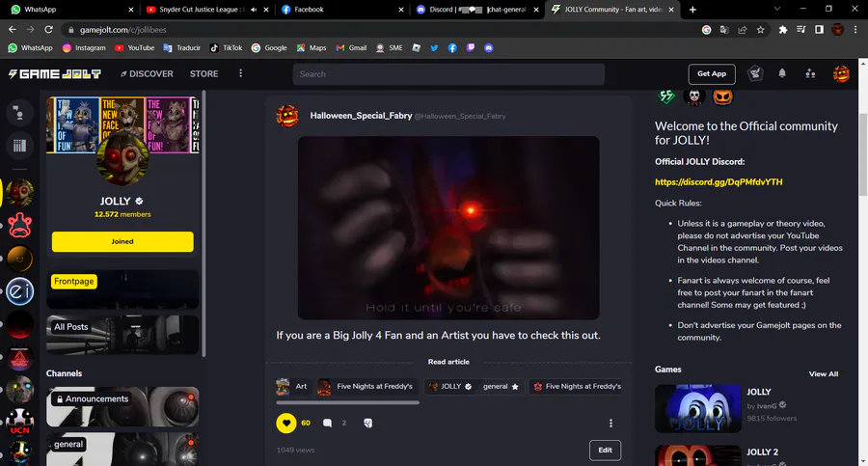The image size is (868, 466).
Task: Switch to the WhatsApp tab
Action: coord(72,10)
